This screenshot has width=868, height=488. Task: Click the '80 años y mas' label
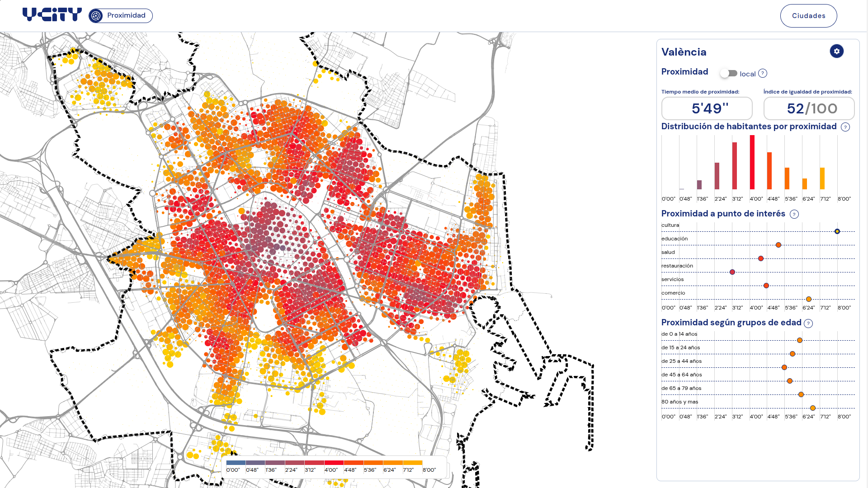point(680,402)
